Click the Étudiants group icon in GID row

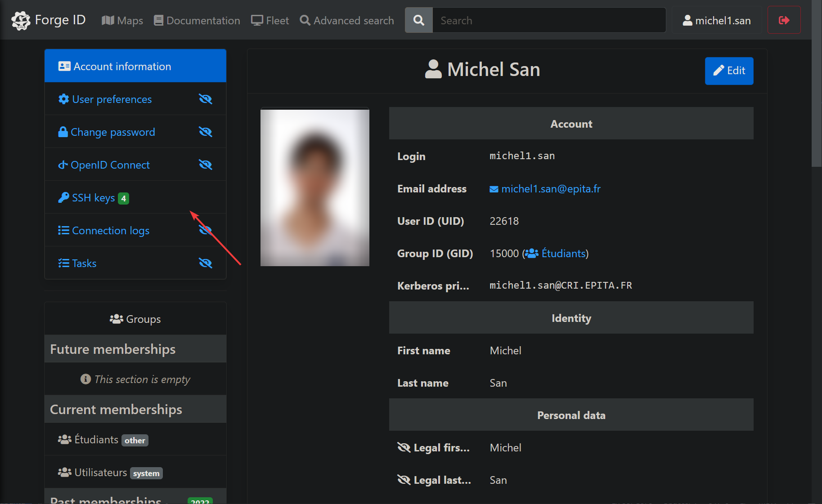532,254
